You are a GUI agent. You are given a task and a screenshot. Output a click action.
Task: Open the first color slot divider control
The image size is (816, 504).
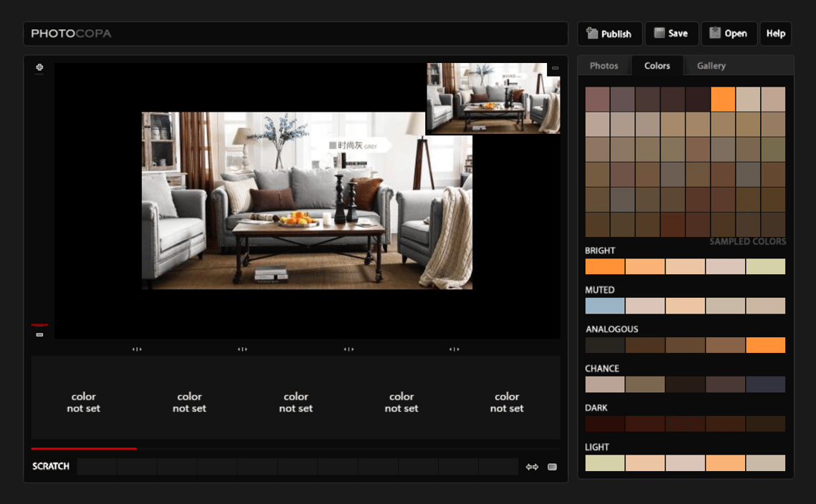click(136, 349)
